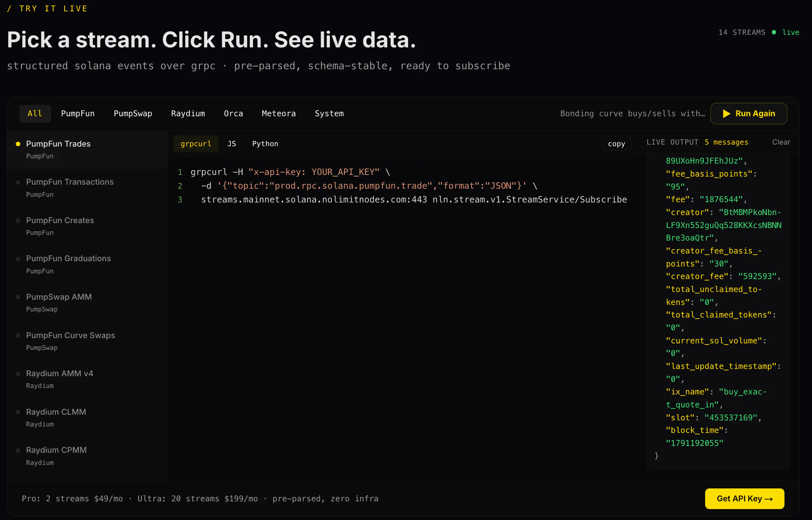Filter streams by Orca tab
812x520 pixels.
click(234, 113)
